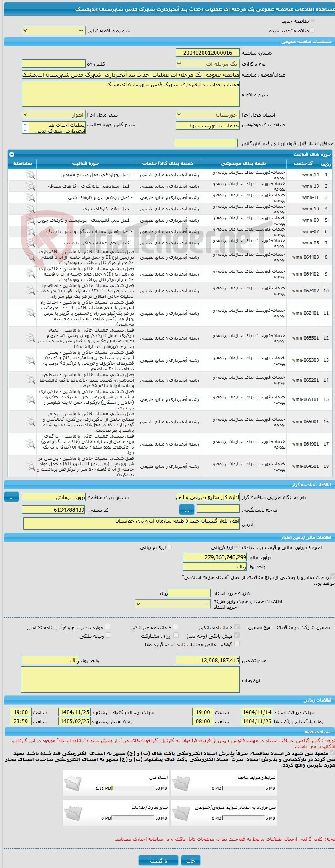335x868 pixels.
Task: Open view icon for row wmn-062401
Action: (x=30, y=313)
